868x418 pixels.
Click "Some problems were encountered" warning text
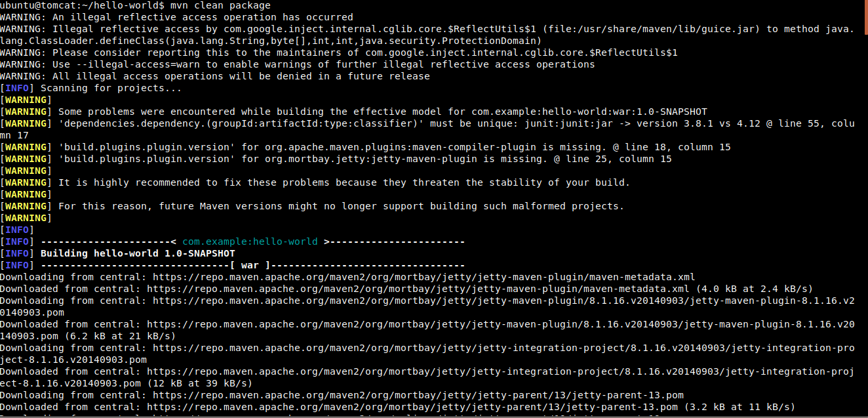tap(146, 112)
